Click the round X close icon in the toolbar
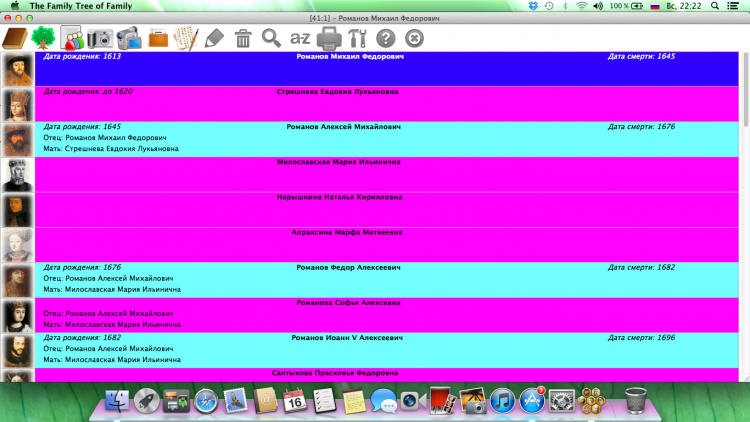750x422 pixels. pyautogui.click(x=414, y=38)
